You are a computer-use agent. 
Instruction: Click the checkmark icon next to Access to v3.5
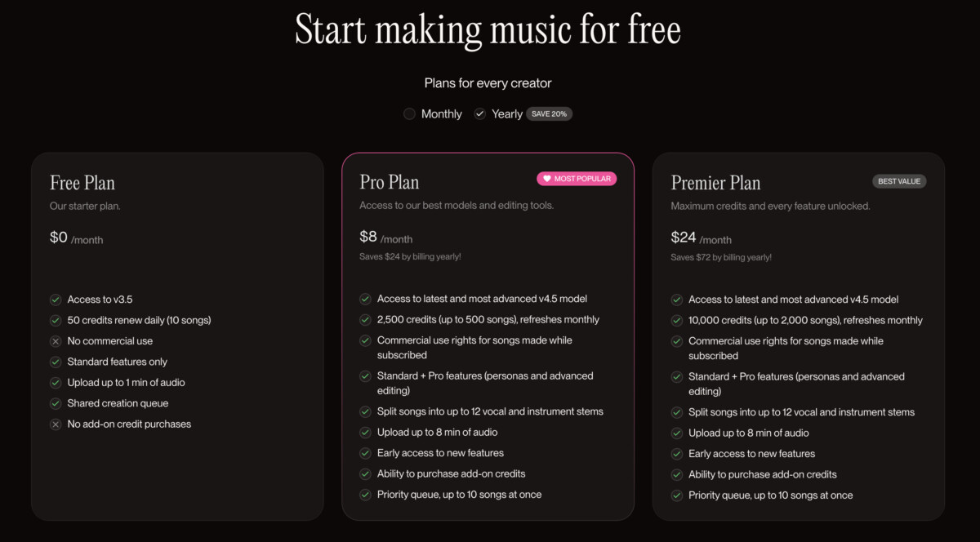click(56, 300)
